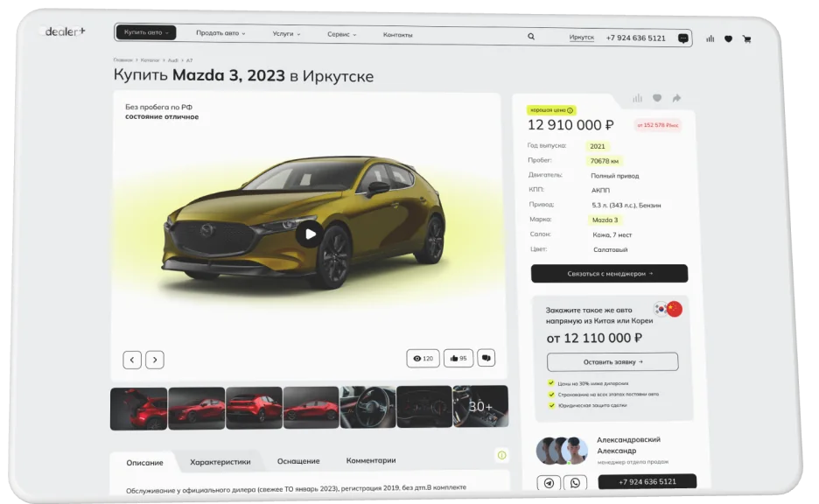
Task: Play the car video
Action: coord(311,234)
